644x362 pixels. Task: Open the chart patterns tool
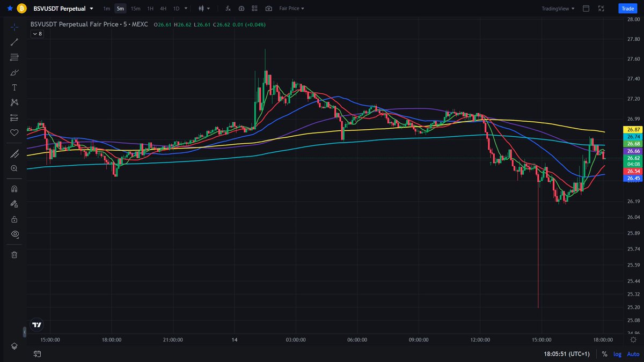(14, 102)
